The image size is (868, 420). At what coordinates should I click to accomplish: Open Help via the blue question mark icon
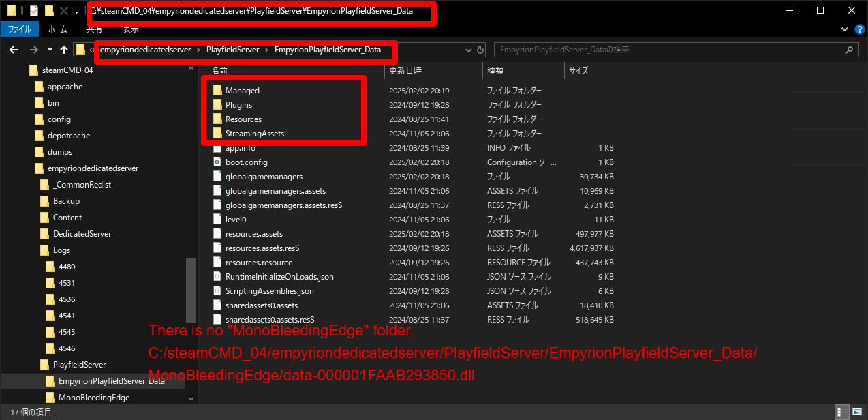pyautogui.click(x=858, y=29)
